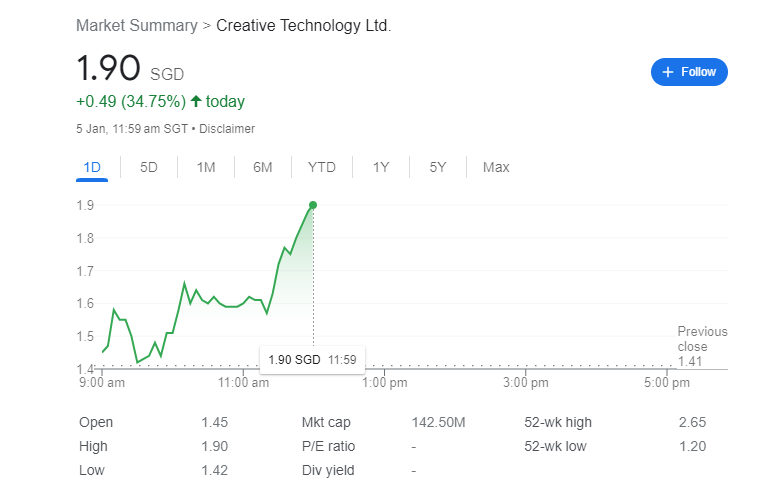Open the Market Summary breadcrumb link
Viewport: 783px width, 491px height.
pos(136,24)
